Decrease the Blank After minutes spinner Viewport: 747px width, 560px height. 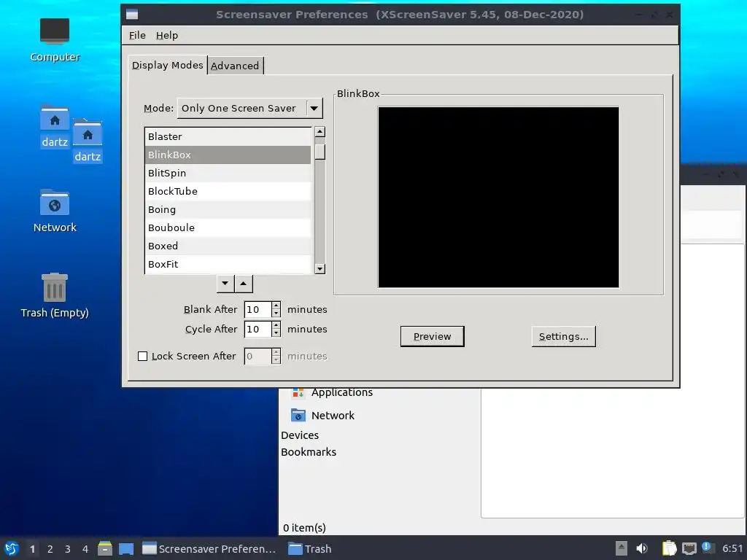pos(276,314)
